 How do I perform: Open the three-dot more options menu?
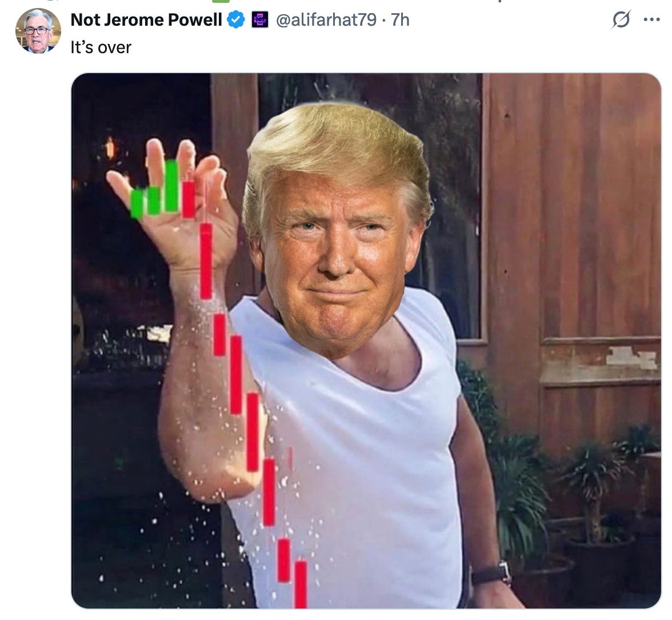pos(652,19)
